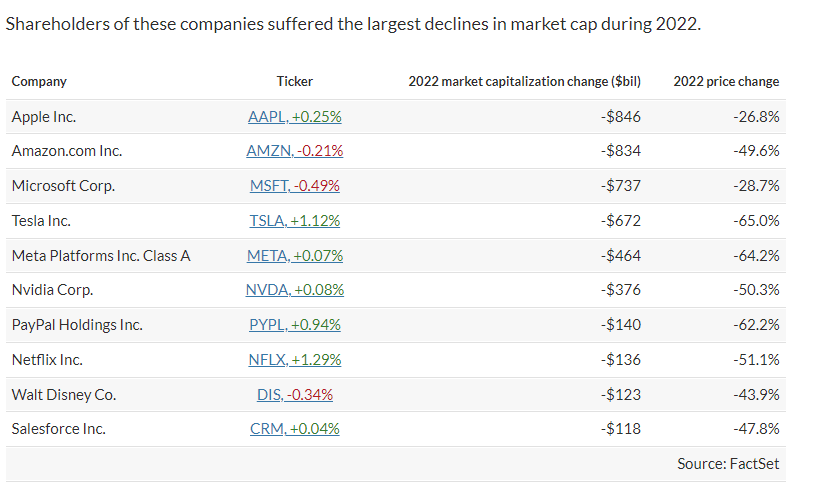Screen dimensions: 837x503
Task: Click the Salesforce Inc. row name
Action: click(58, 429)
